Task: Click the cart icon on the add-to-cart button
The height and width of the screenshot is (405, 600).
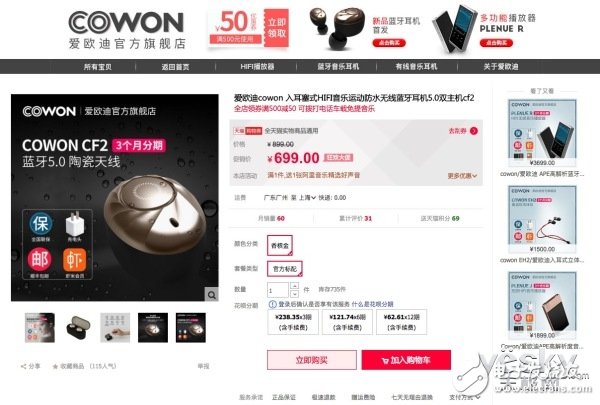Action: pos(385,361)
